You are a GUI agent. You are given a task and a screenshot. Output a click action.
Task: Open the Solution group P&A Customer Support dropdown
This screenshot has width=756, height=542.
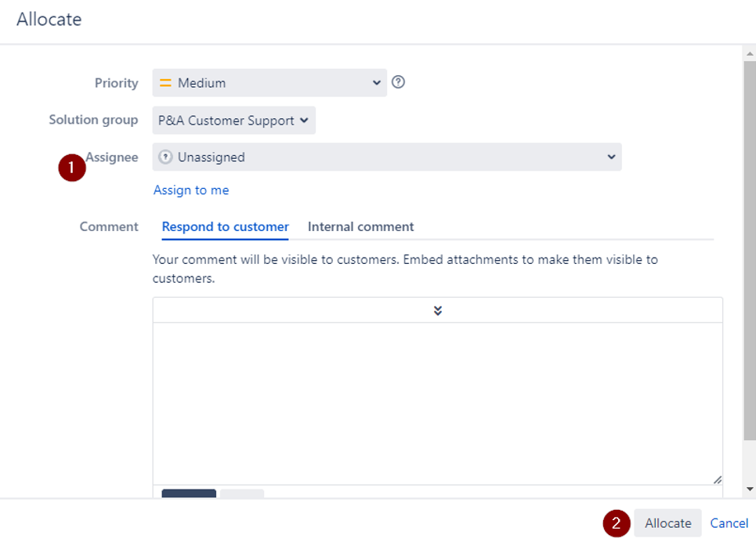point(233,120)
